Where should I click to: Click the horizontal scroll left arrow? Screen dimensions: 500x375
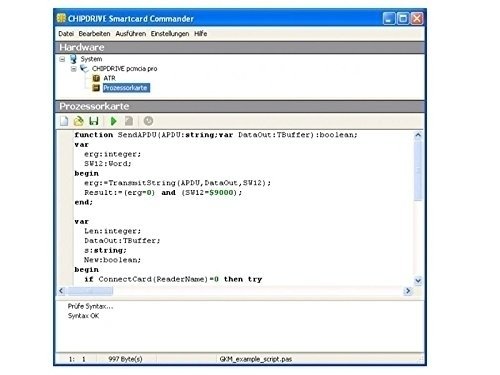click(x=61, y=291)
